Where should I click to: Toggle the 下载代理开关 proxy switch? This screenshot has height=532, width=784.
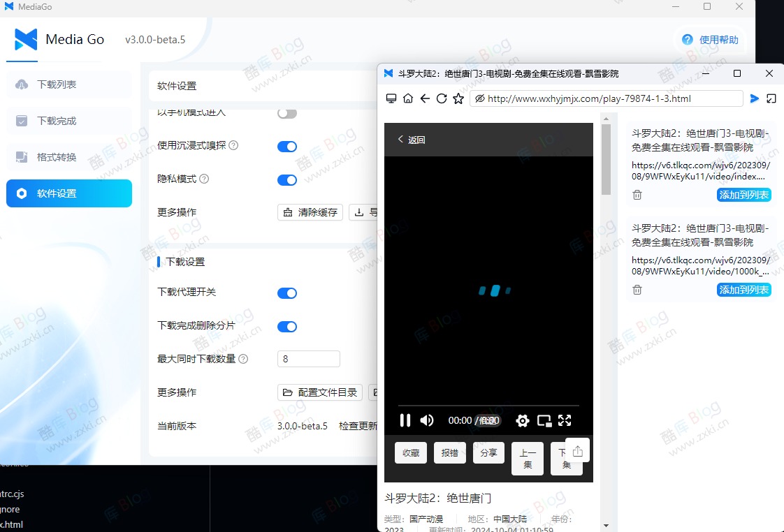[x=287, y=293]
